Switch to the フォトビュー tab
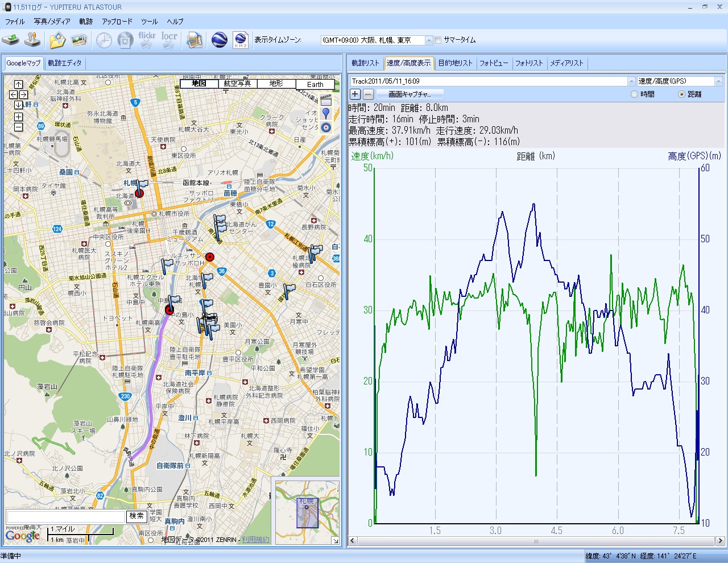The width and height of the screenshot is (728, 563). (x=494, y=63)
